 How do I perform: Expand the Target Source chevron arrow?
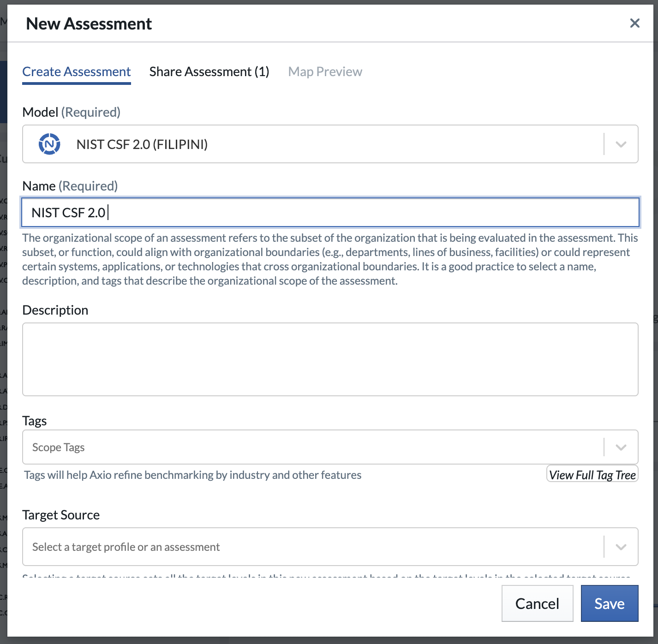[x=621, y=547]
